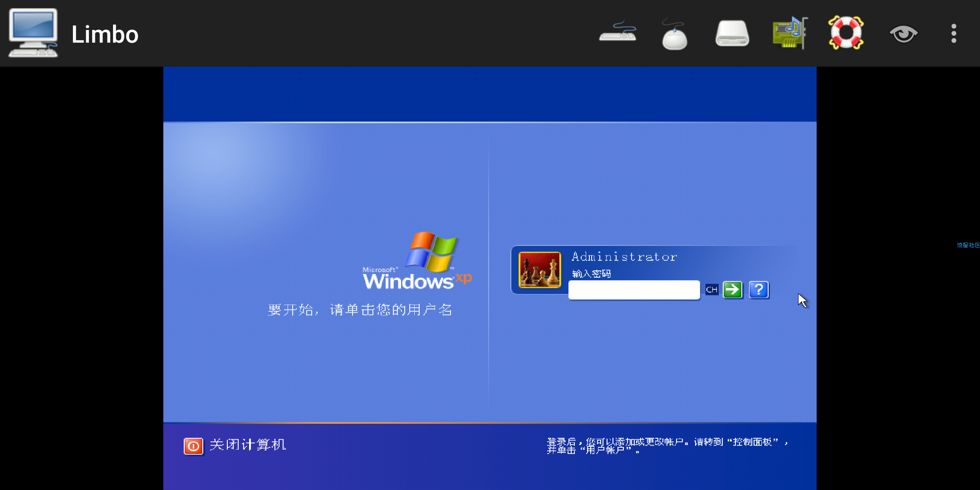The width and height of the screenshot is (980, 490).
Task: Click the CH input language indicator
Action: click(712, 290)
